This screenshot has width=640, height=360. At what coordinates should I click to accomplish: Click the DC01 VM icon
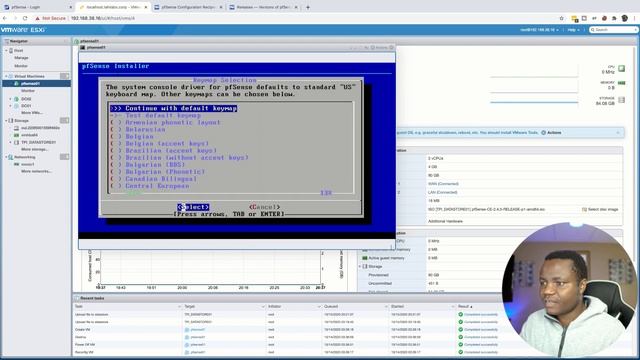coord(16,106)
